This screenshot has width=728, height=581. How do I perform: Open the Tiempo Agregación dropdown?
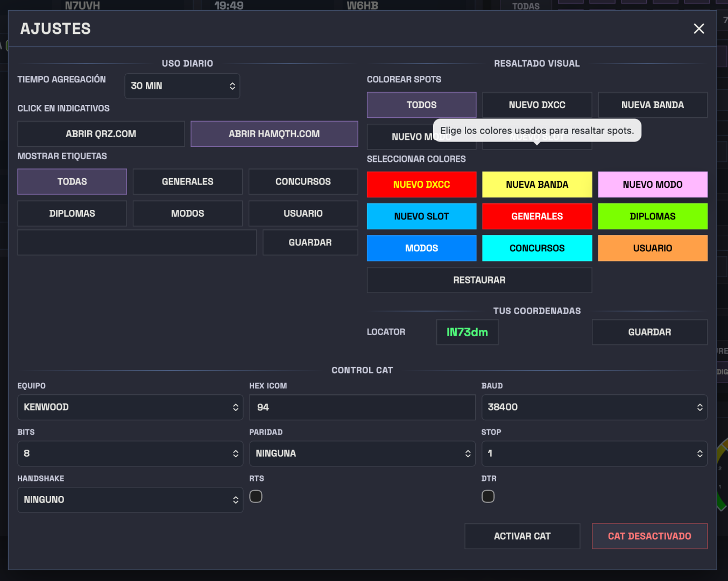[x=182, y=86]
